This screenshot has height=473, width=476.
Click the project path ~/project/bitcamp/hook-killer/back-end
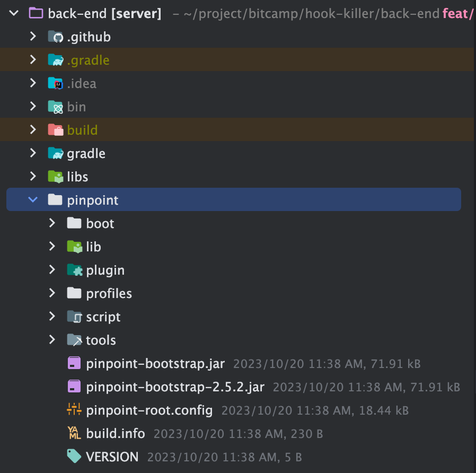[x=311, y=14]
